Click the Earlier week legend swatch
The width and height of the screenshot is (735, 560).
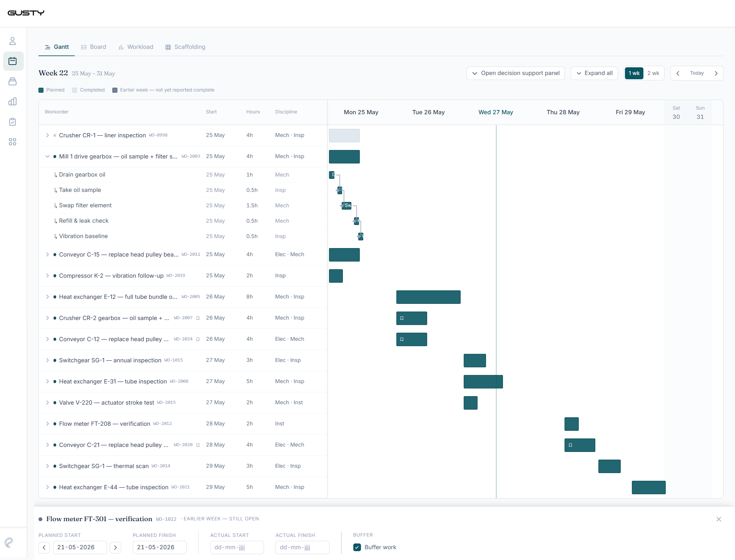(115, 90)
